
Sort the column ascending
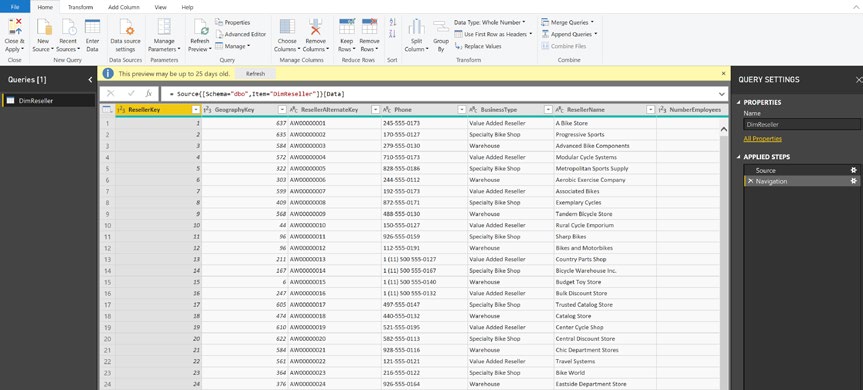pyautogui.click(x=392, y=22)
